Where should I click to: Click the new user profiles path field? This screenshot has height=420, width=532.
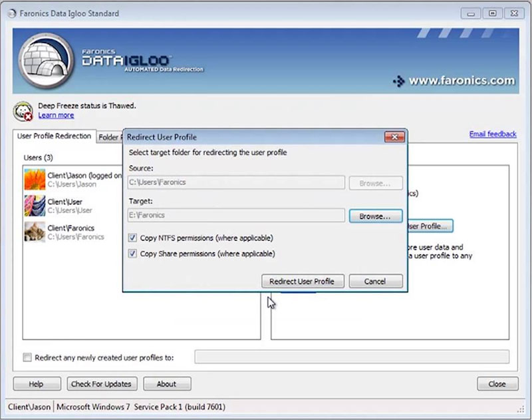pos(352,357)
